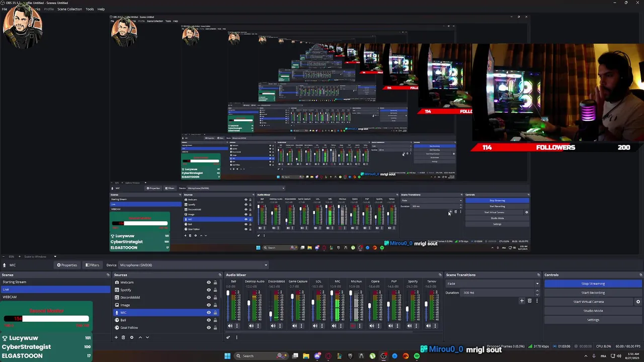Open the Scene Collection menu
This screenshot has width=644, height=362.
pyautogui.click(x=69, y=9)
